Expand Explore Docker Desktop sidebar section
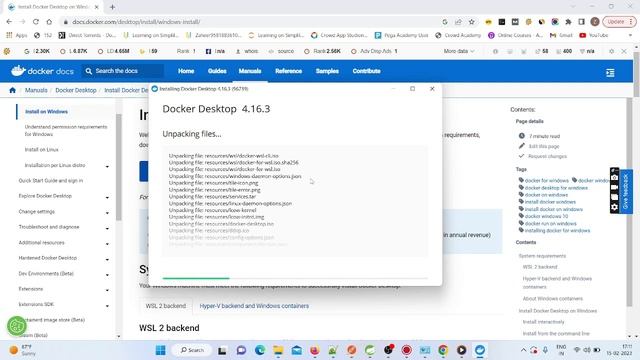Image resolution: width=640 pixels, height=360 pixels. point(107,198)
